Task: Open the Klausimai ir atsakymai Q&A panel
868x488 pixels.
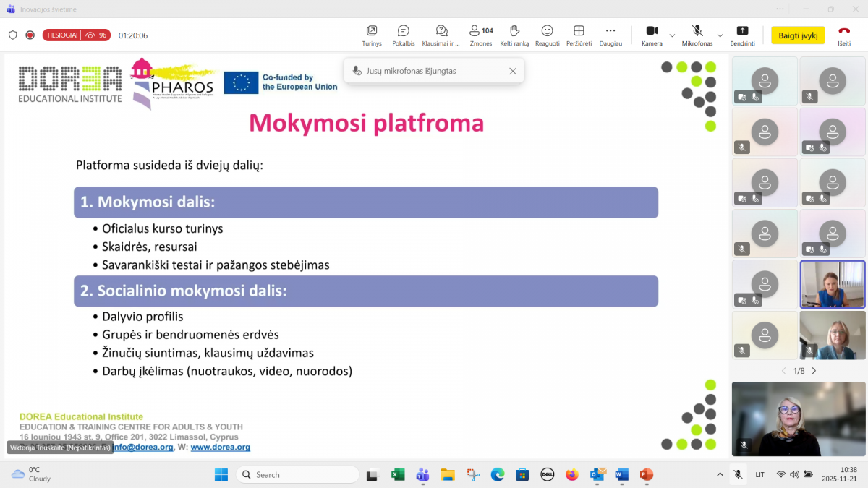Action: (441, 35)
